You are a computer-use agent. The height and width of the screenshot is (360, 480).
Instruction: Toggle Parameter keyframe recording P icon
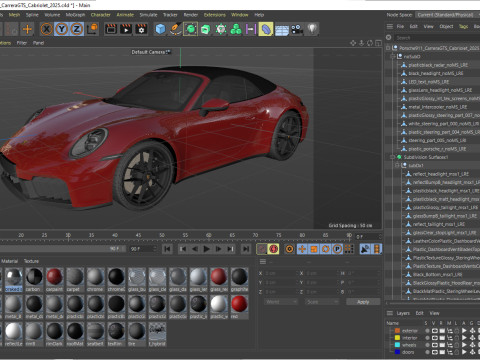point(337,249)
